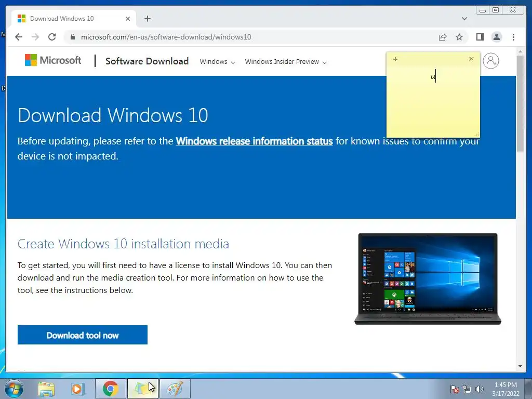This screenshot has height=399, width=532.
Task: Click the padlock site info icon
Action: coord(73,37)
